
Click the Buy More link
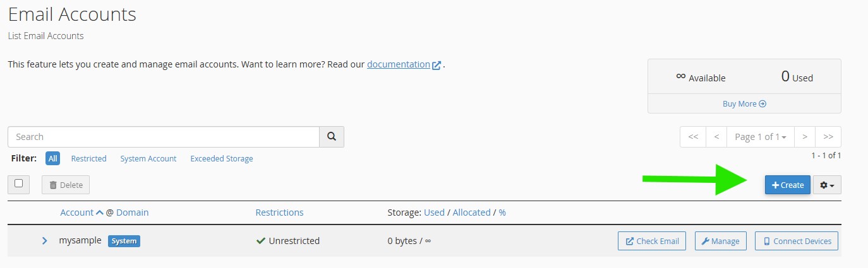[x=744, y=103]
